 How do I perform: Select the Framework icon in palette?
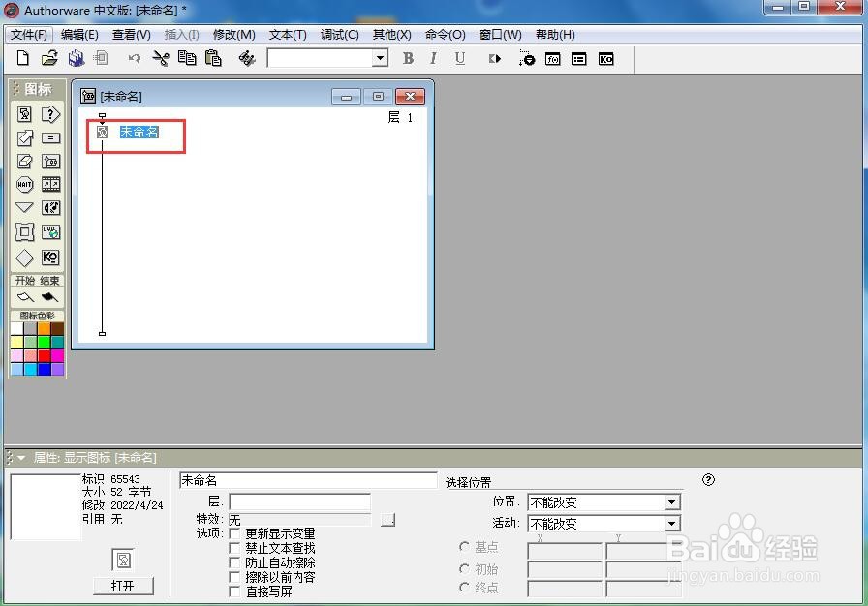[x=24, y=232]
